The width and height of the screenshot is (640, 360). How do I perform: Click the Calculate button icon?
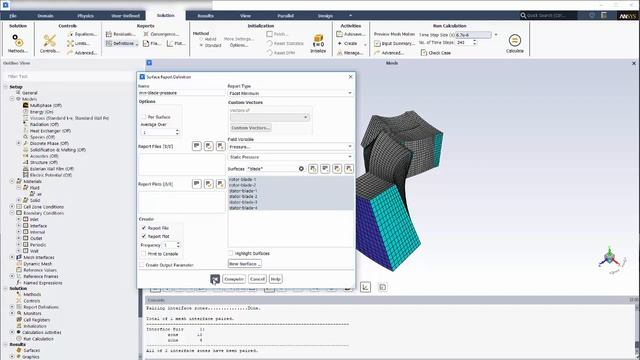(x=515, y=44)
